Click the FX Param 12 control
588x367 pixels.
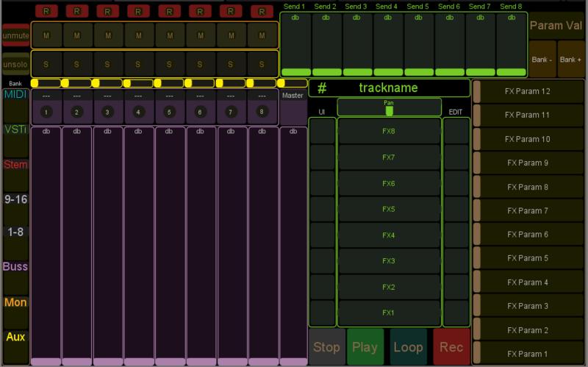pyautogui.click(x=528, y=91)
